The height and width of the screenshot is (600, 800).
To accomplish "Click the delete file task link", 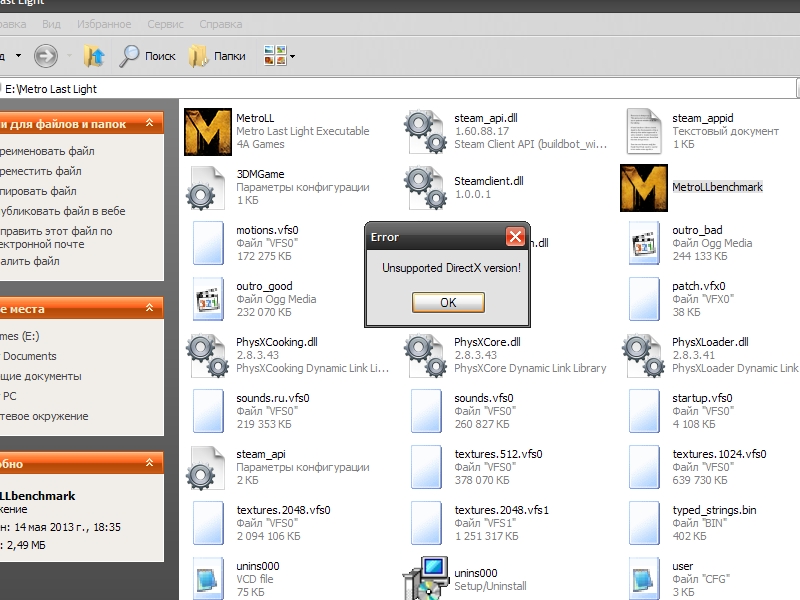I will click(30, 261).
